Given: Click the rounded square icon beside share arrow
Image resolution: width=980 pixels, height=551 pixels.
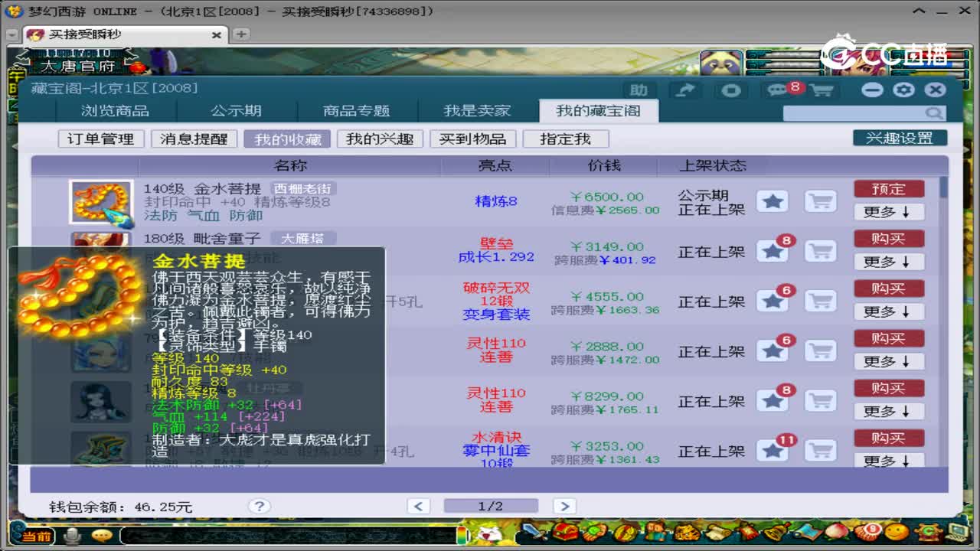Looking at the screenshot, I should coord(731,90).
